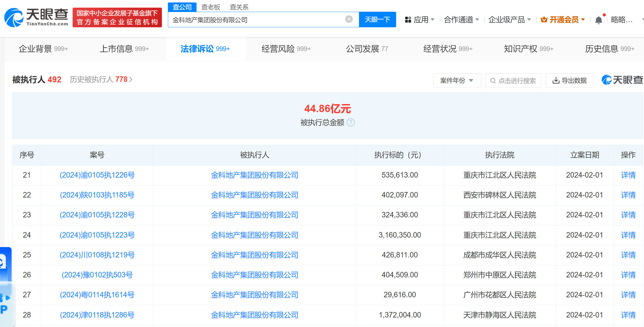Expand the 合作通道 dropdown
This screenshot has height=327, width=644.
pos(477,20)
